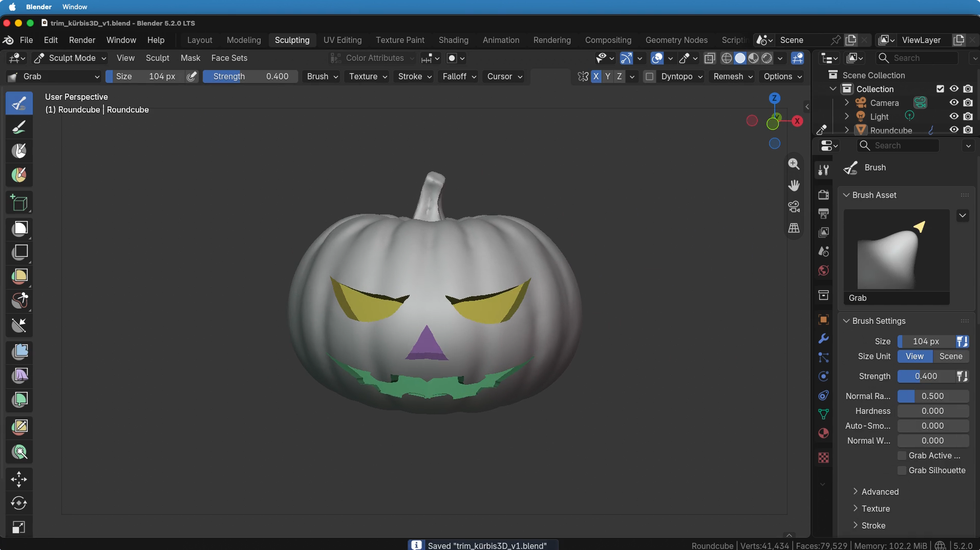Select Wireframe shading mode
Viewport: 980px width, 550px height.
(x=727, y=58)
